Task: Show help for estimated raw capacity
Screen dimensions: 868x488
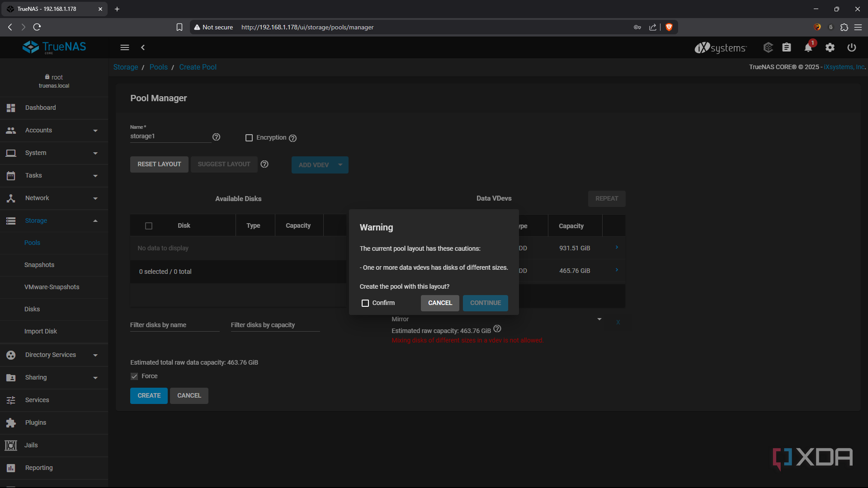Action: [497, 328]
